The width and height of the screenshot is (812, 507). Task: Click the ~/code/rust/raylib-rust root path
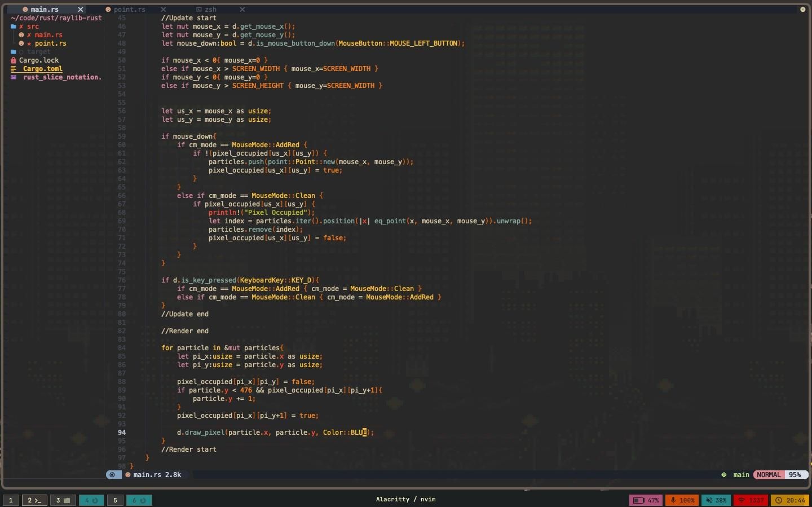click(56, 18)
